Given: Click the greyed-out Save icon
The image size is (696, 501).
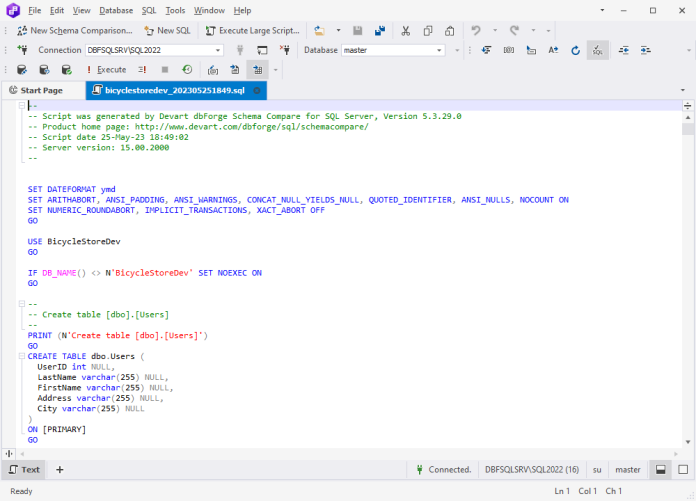Looking at the screenshot, I should tap(357, 31).
